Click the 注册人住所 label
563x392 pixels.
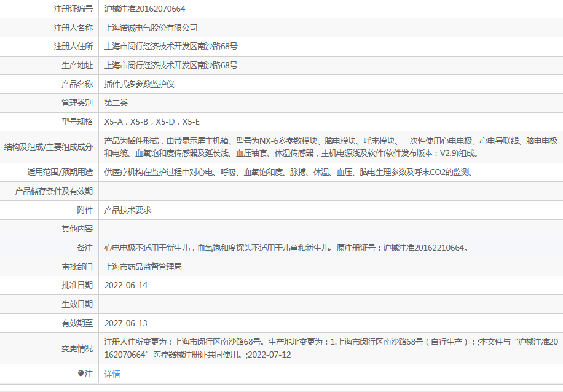pos(73,46)
